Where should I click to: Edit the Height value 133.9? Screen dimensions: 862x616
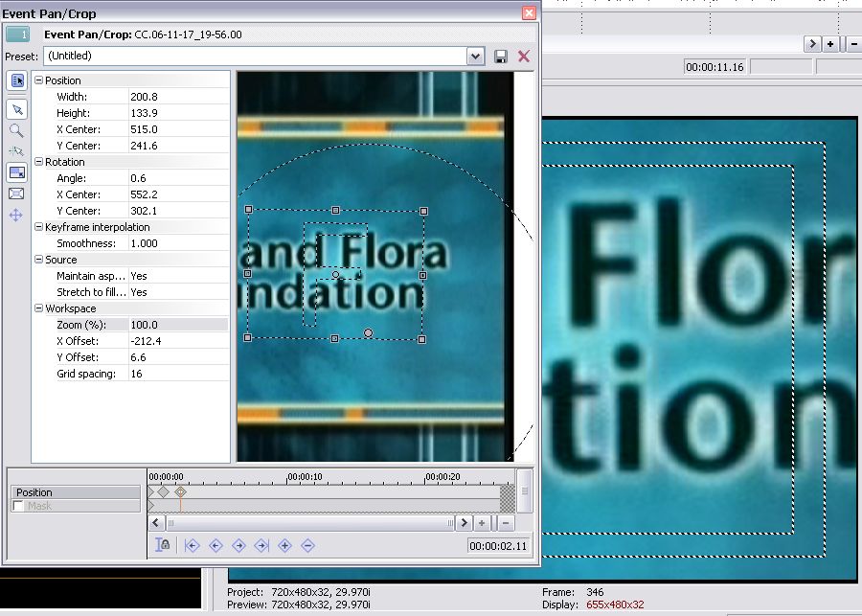[x=179, y=113]
